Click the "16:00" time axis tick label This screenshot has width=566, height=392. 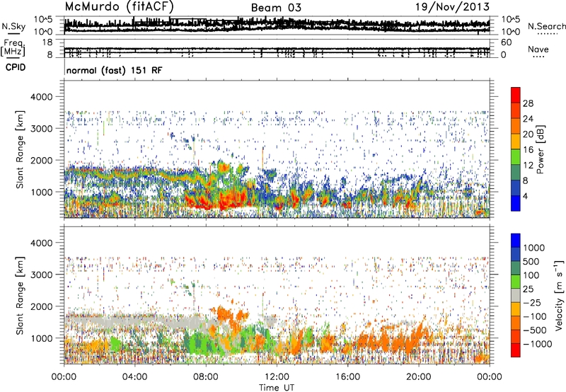click(347, 377)
